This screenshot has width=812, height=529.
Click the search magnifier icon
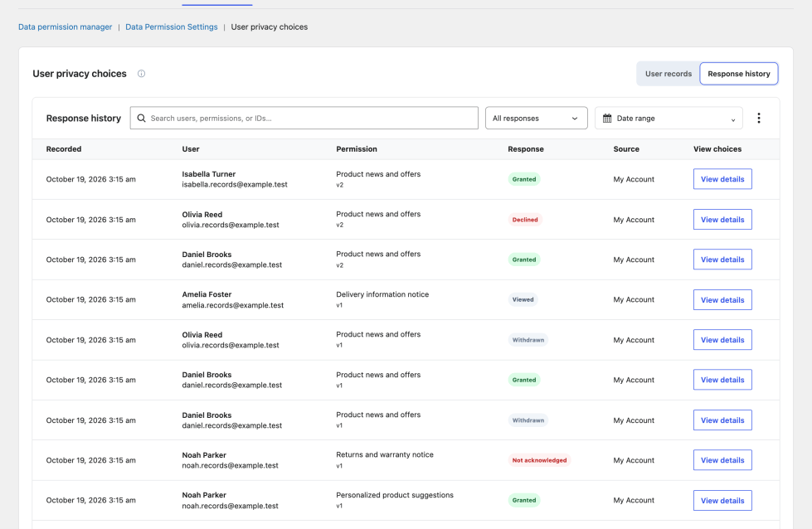click(141, 118)
